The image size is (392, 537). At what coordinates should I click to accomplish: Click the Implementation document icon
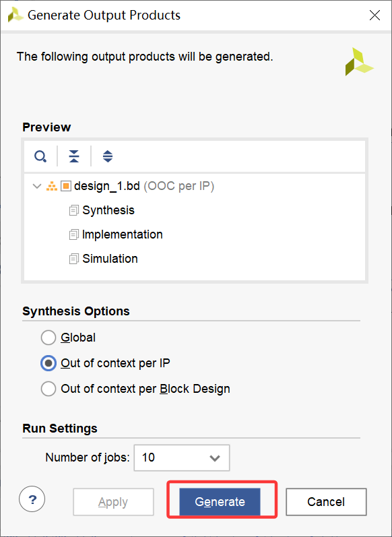click(x=73, y=234)
